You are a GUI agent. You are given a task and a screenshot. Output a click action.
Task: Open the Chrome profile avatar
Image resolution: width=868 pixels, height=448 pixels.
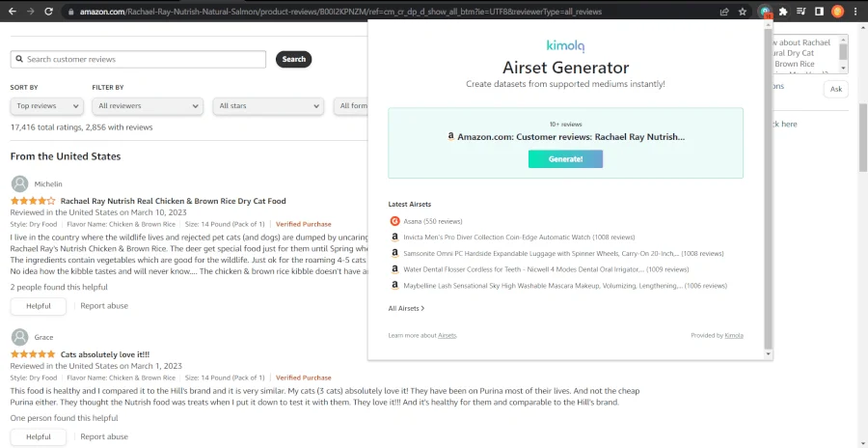[x=837, y=11]
